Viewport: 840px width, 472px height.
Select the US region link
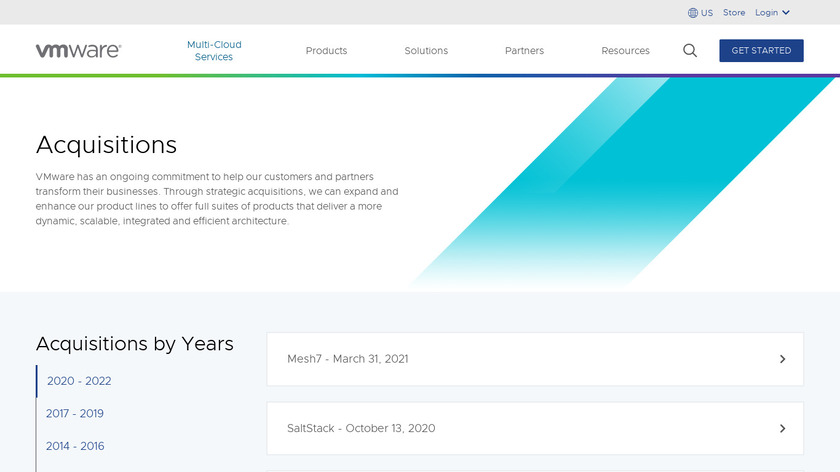click(707, 13)
